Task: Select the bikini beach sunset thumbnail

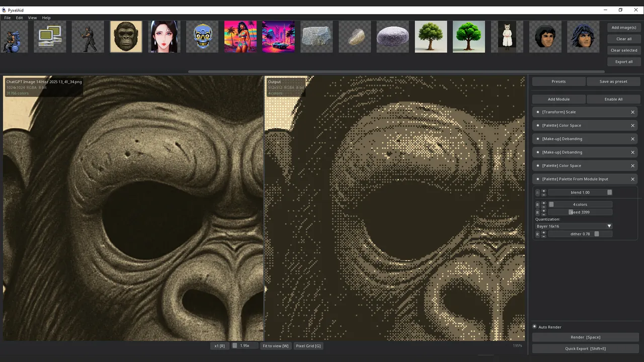Action: coord(240,37)
